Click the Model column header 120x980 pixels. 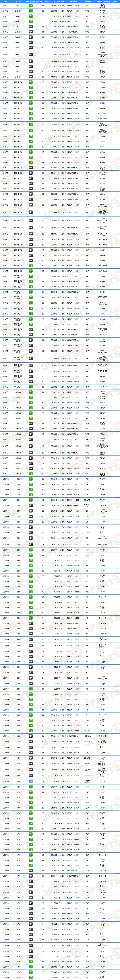click(18, 2)
